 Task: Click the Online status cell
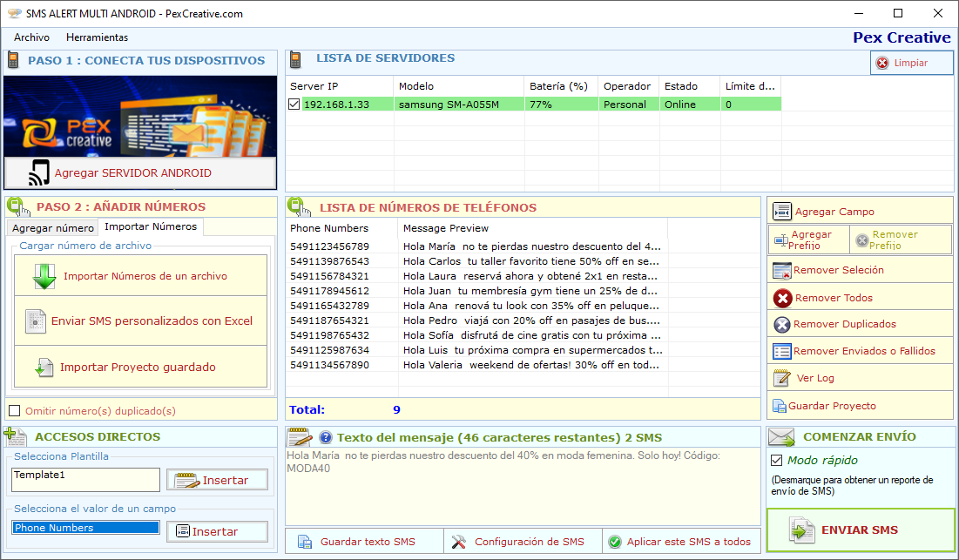(x=690, y=105)
